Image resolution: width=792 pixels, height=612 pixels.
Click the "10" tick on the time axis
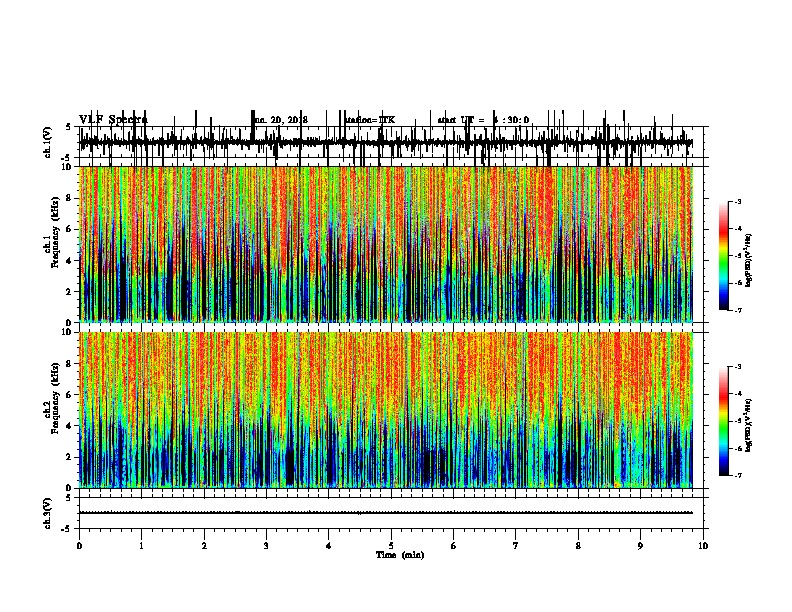pos(703,546)
